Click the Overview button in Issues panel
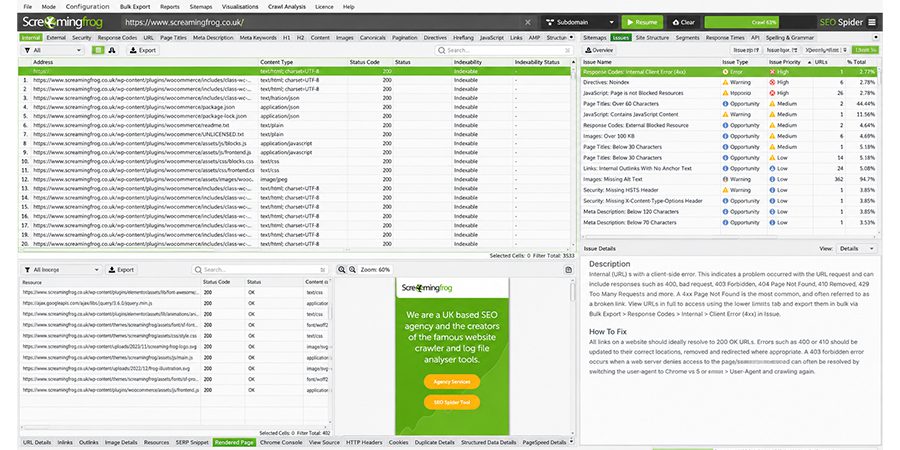Viewport: 900px width, 450px height. pyautogui.click(x=600, y=51)
